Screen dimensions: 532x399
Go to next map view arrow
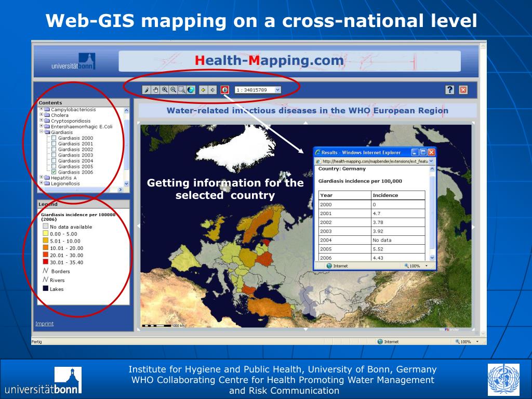tap(212, 90)
